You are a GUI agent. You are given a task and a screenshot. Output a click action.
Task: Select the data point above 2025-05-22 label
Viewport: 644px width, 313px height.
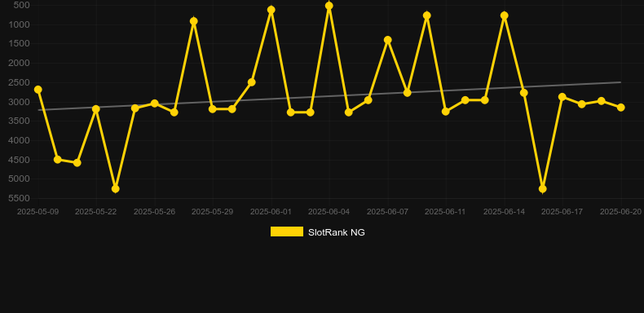(95, 109)
